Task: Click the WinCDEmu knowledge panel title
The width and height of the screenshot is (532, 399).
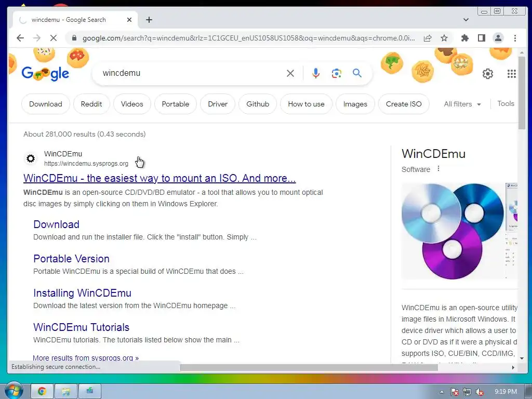Action: 433,154
